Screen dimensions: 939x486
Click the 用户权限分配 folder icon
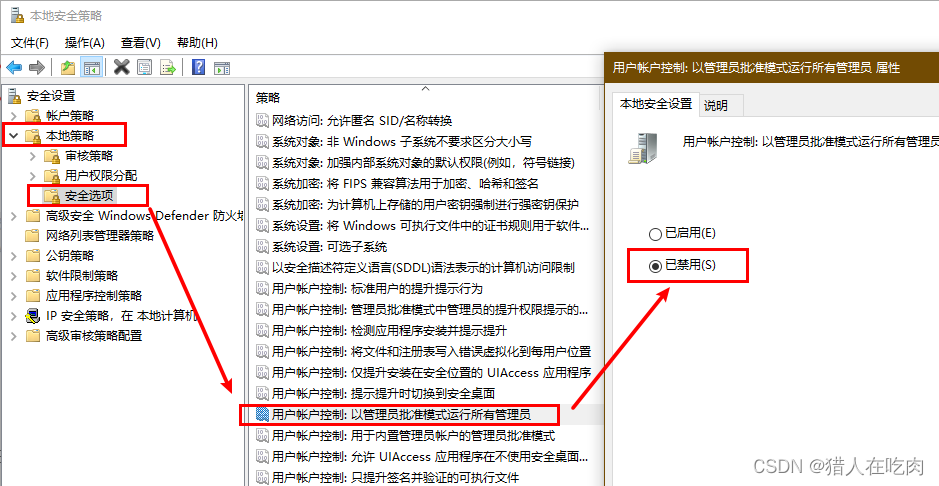click(52, 176)
